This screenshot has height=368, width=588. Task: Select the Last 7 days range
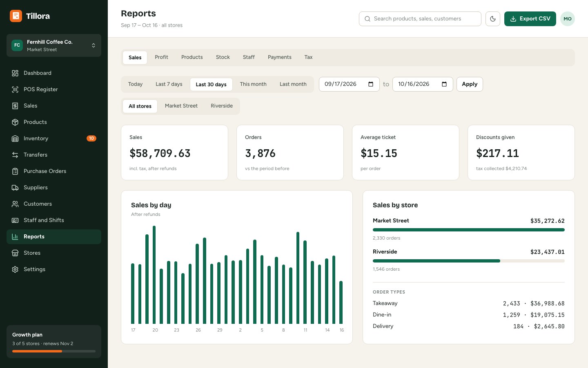[x=169, y=84]
